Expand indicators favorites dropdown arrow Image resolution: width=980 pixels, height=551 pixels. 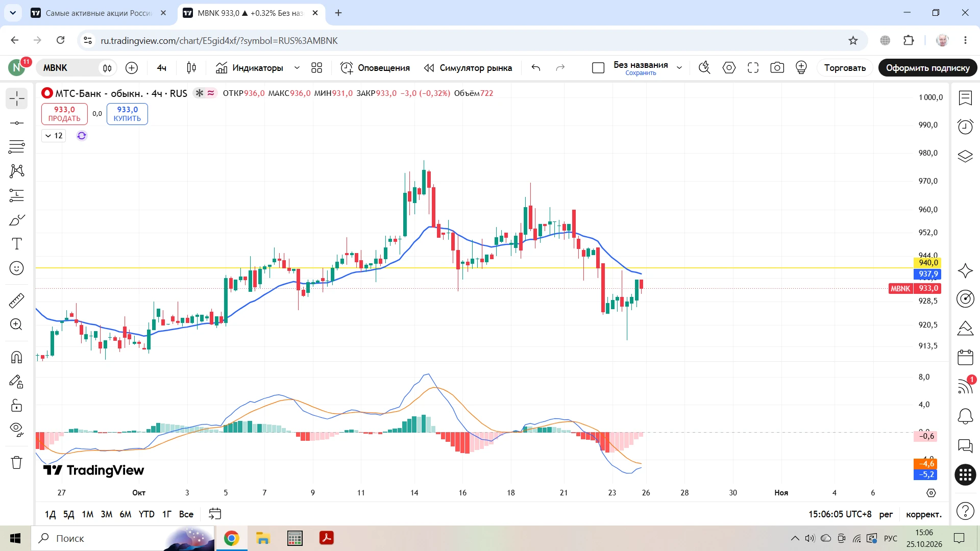pos(297,68)
